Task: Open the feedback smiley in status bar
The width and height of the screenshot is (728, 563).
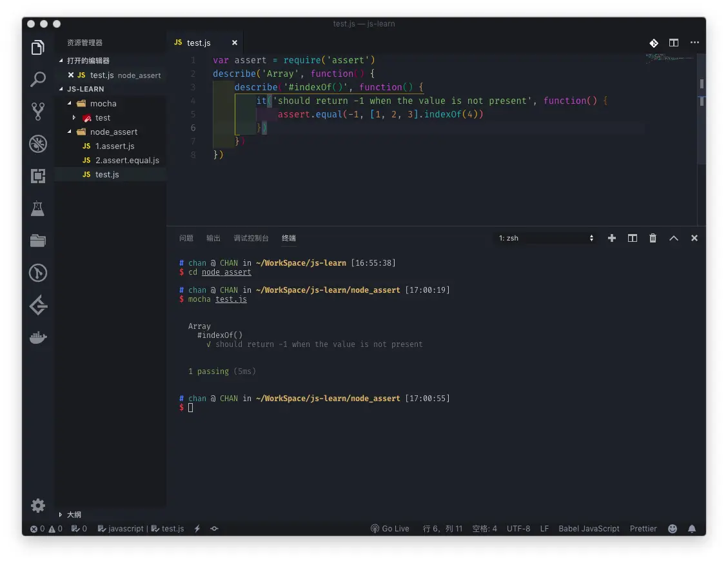Action: pos(673,529)
